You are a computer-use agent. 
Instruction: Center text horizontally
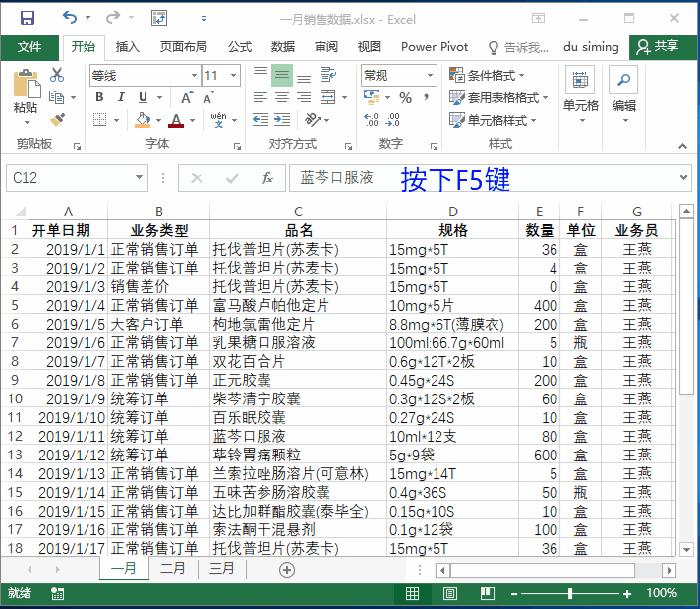point(282,97)
